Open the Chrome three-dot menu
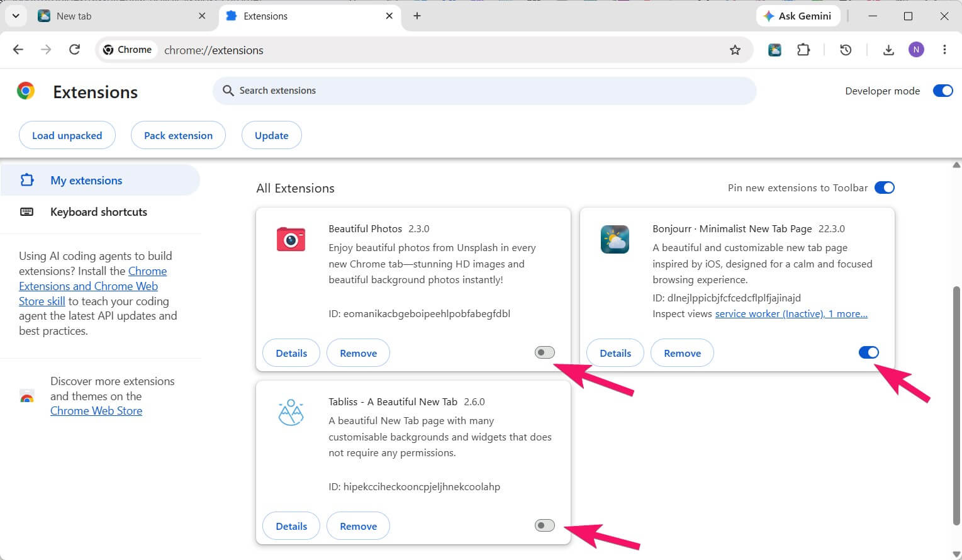The width and height of the screenshot is (962, 560). click(x=944, y=50)
